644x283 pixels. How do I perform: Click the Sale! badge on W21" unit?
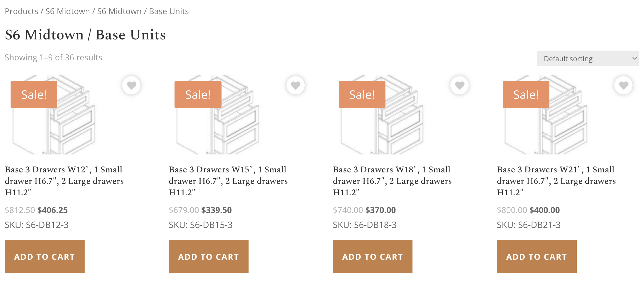(526, 94)
